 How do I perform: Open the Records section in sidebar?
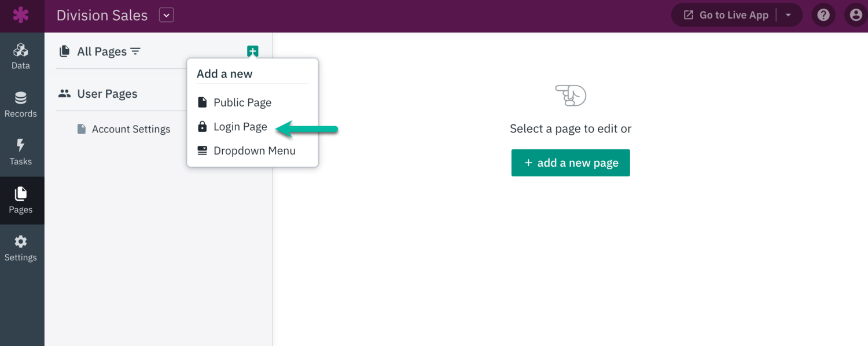21,104
